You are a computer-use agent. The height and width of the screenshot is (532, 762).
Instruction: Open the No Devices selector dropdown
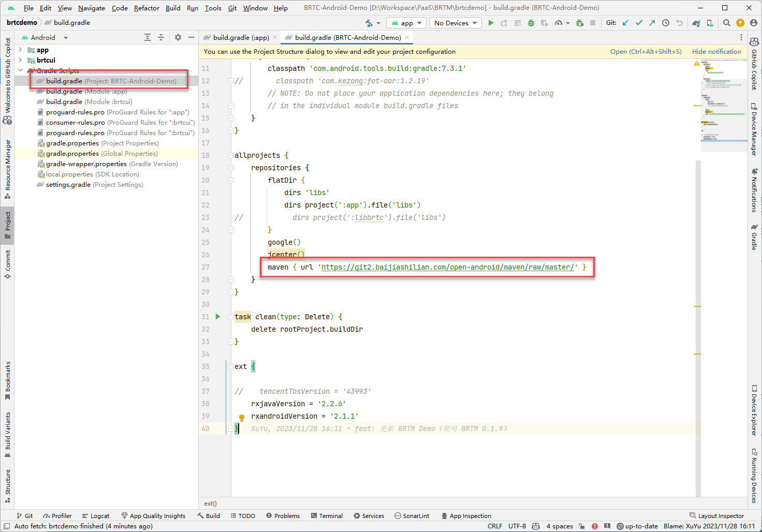[x=456, y=23]
